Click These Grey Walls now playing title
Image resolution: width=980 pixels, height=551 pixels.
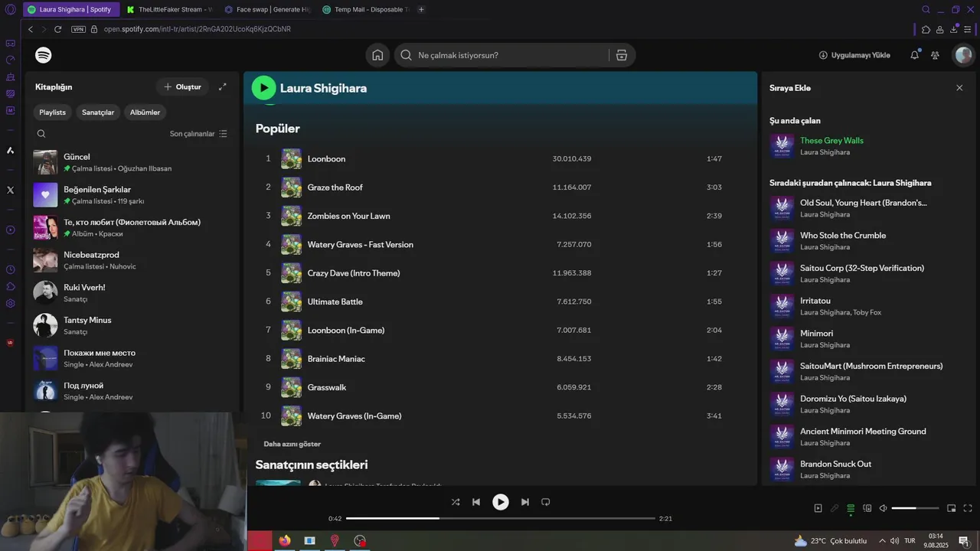831,140
